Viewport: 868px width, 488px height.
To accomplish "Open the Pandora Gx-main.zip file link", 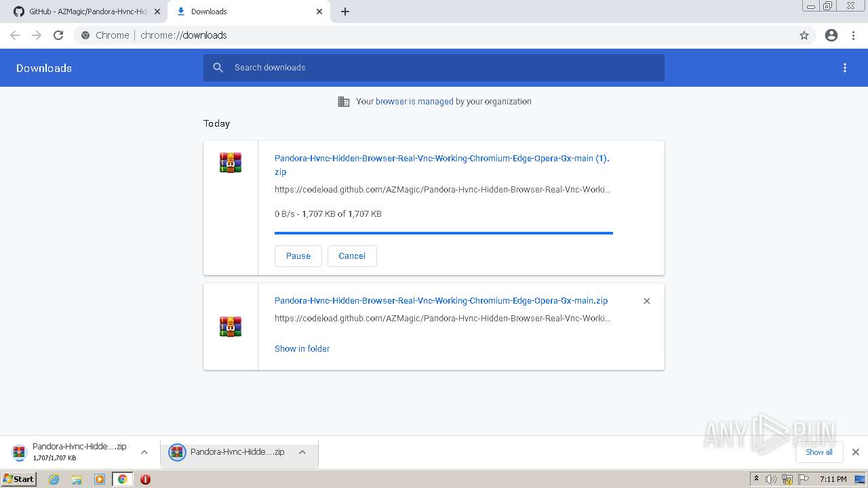I will point(441,301).
